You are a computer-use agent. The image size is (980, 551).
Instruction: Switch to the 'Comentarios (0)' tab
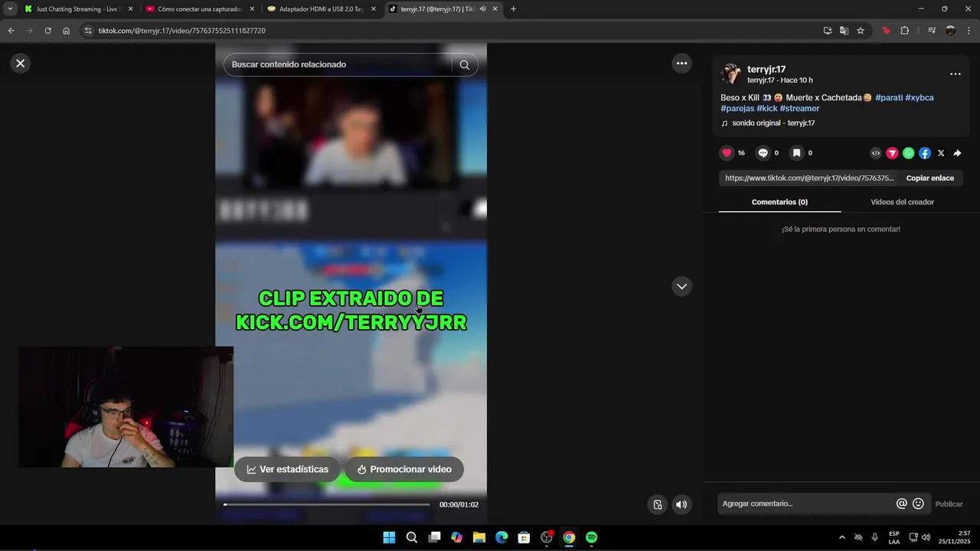tap(779, 202)
